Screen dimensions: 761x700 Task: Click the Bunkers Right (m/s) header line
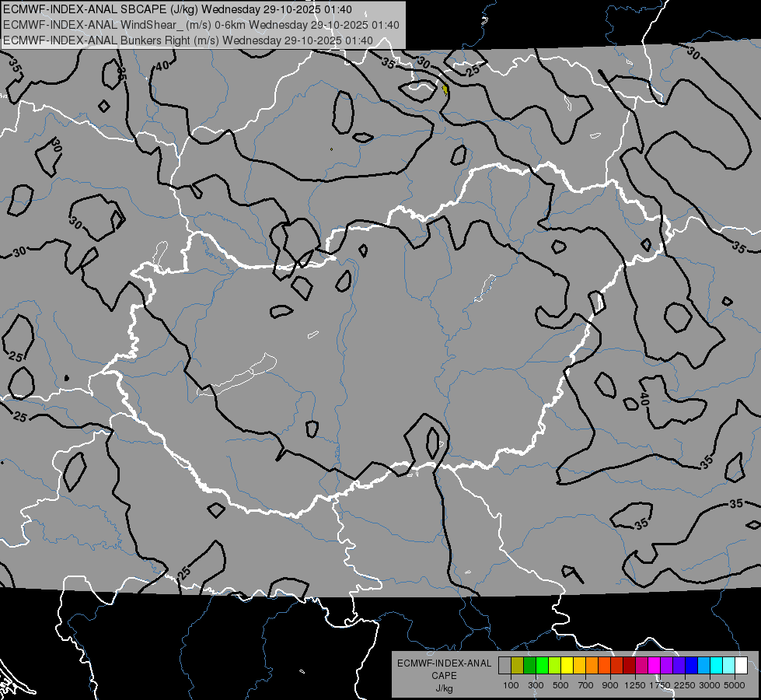pyautogui.click(x=188, y=40)
